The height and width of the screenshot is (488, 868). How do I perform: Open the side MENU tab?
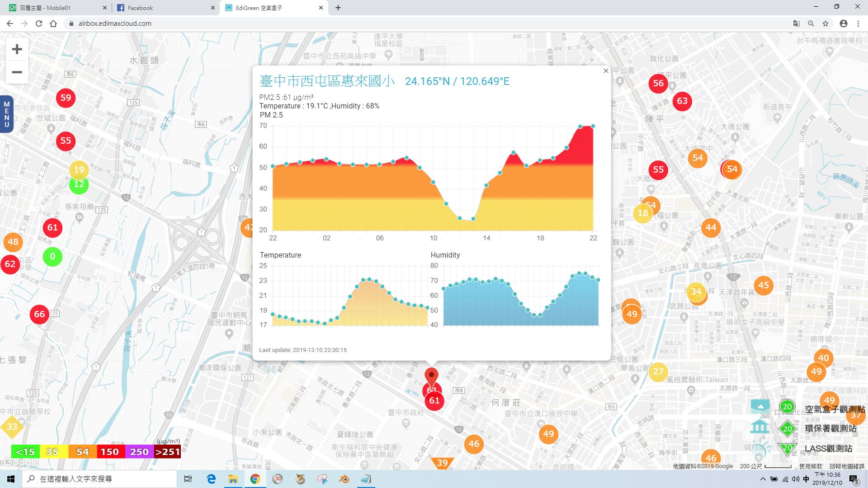coord(6,114)
